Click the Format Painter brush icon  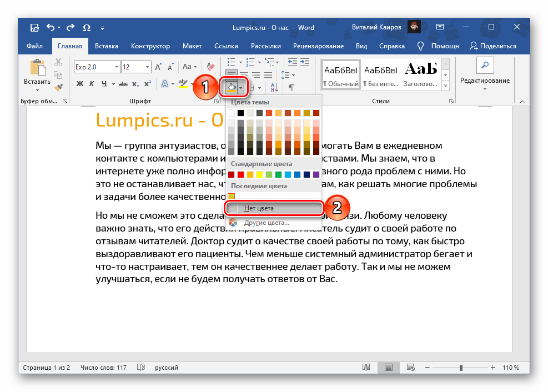pos(58,87)
